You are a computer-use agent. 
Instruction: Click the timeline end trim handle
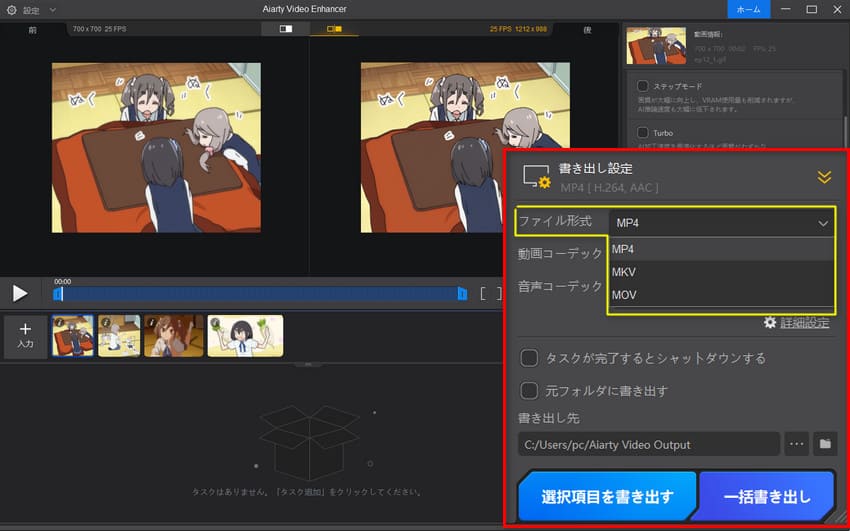pyautogui.click(x=462, y=294)
